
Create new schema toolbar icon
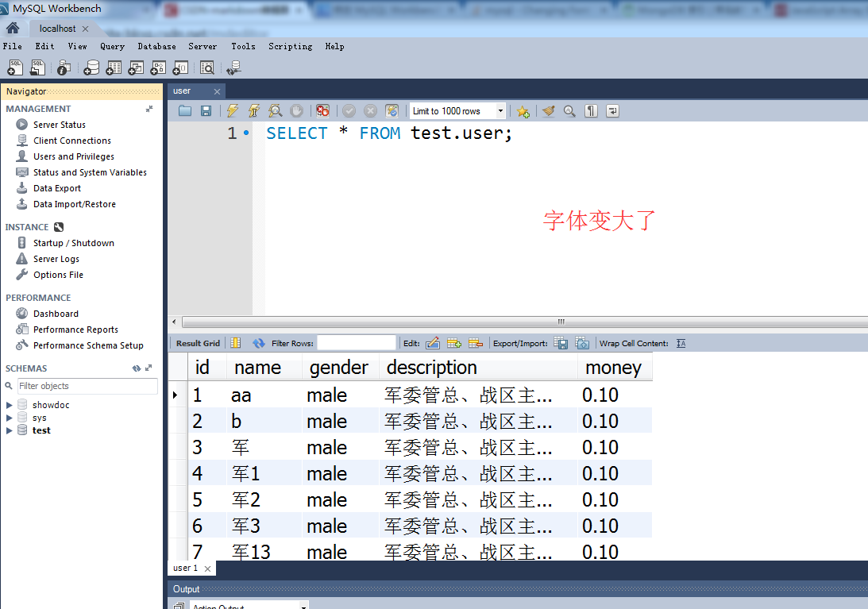point(91,67)
